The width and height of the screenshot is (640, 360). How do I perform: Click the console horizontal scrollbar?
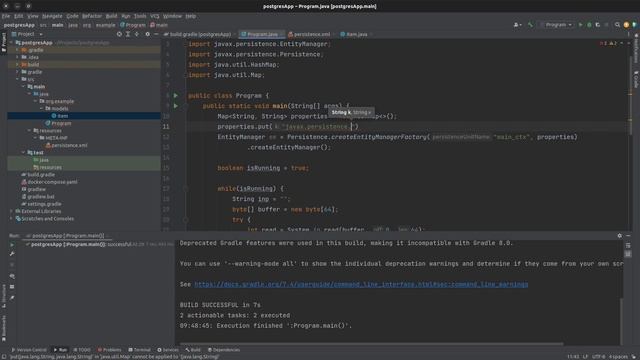371,344
